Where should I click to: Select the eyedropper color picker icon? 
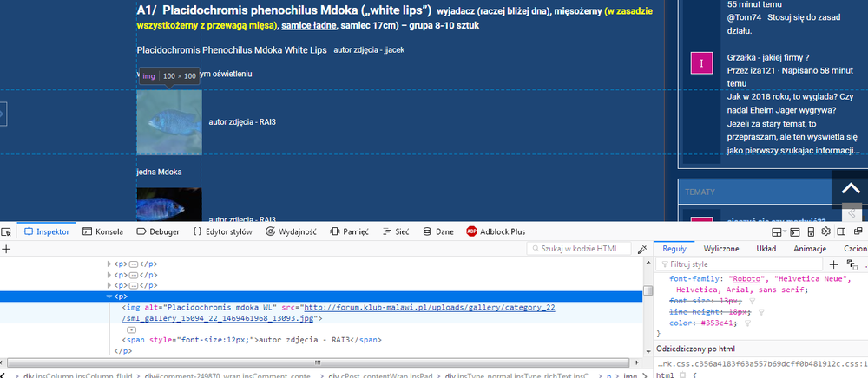coord(642,249)
